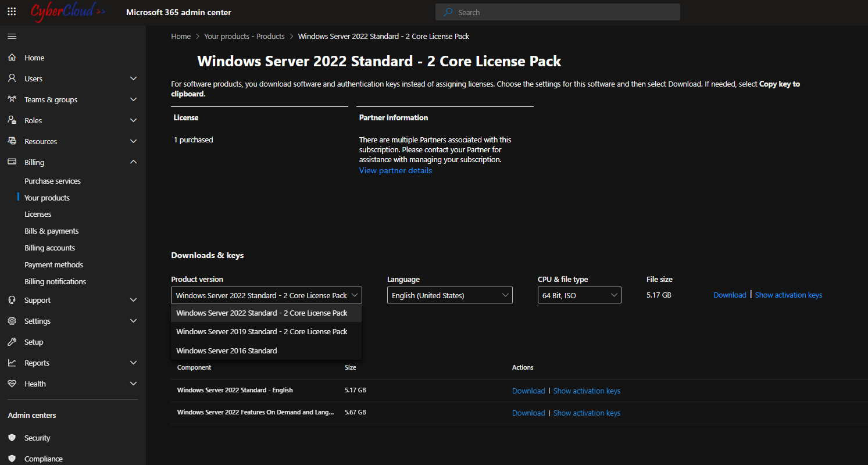Expand the Roles chevron
Viewport: 868px width, 465px height.
[x=133, y=120]
